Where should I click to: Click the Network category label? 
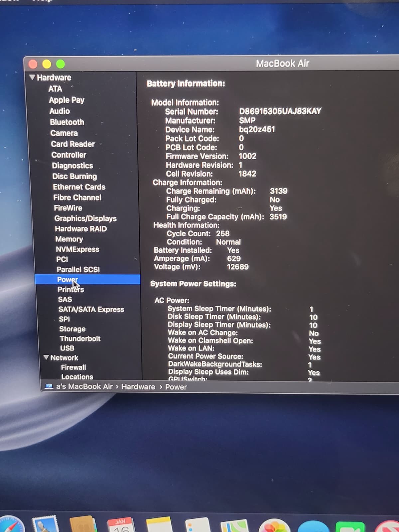point(65,358)
